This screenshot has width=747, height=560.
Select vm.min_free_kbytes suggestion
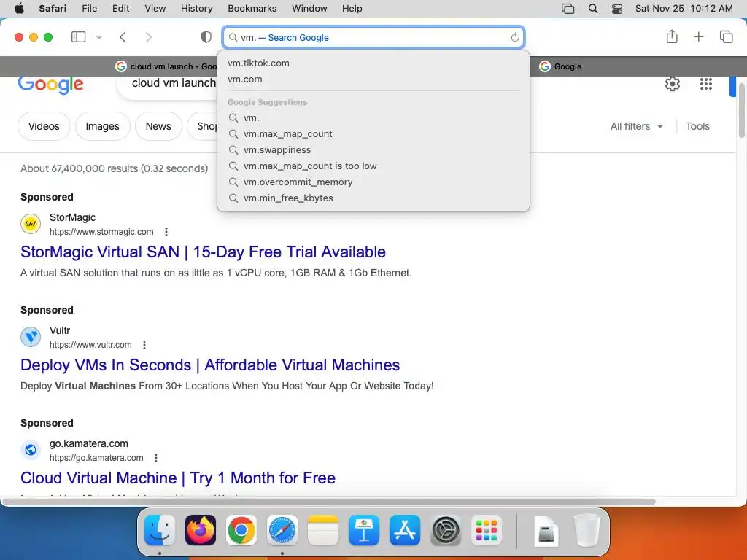[373, 198]
